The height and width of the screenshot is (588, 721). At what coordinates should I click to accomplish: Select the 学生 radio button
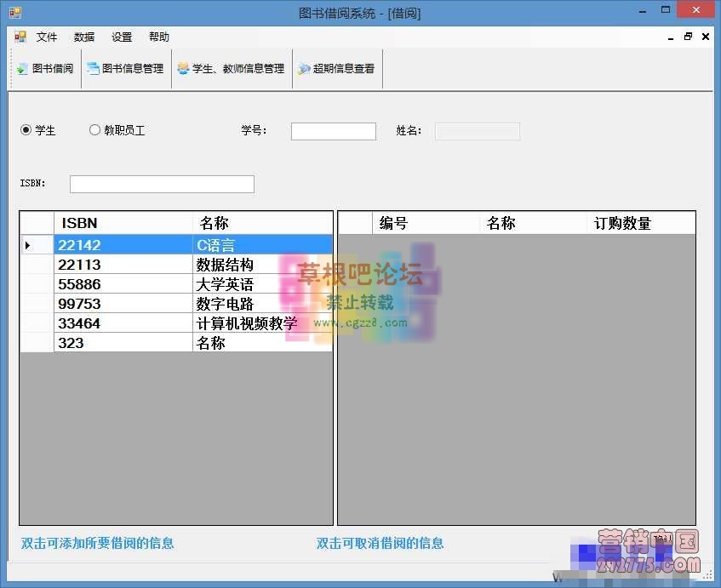(26, 129)
